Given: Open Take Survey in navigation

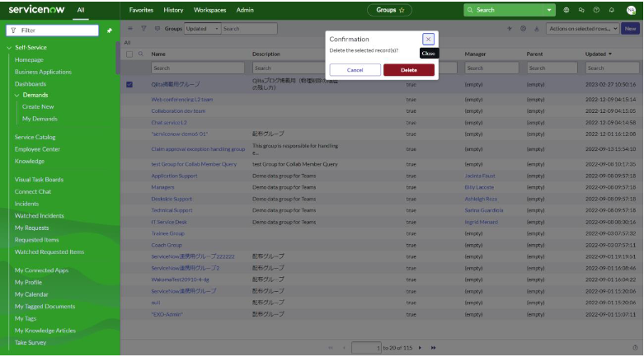Looking at the screenshot, I should tap(31, 343).
